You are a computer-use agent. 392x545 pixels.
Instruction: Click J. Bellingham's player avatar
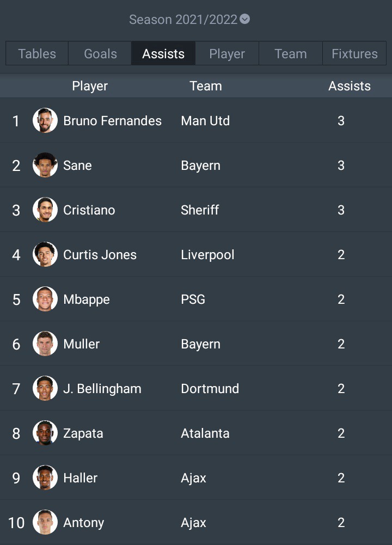pos(45,388)
